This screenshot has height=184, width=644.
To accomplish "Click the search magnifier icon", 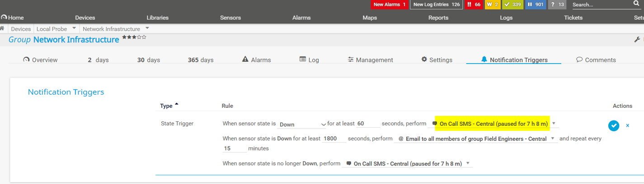I will tap(636, 4).
